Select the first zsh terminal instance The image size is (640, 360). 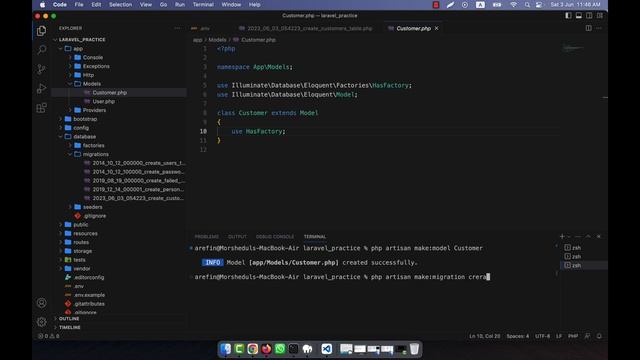584,248
